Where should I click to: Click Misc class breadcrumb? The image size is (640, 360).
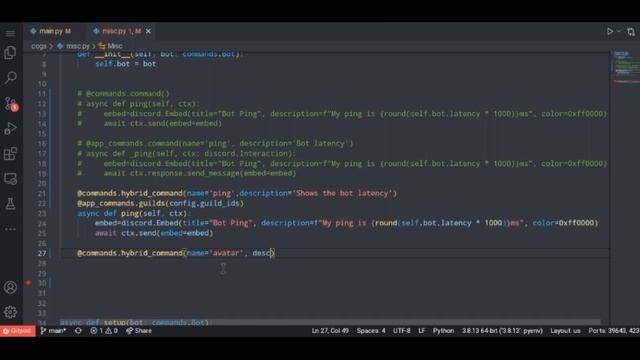pyautogui.click(x=110, y=46)
